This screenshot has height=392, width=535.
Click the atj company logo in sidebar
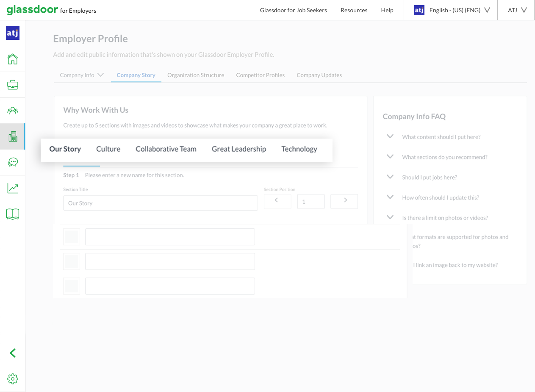(x=13, y=33)
